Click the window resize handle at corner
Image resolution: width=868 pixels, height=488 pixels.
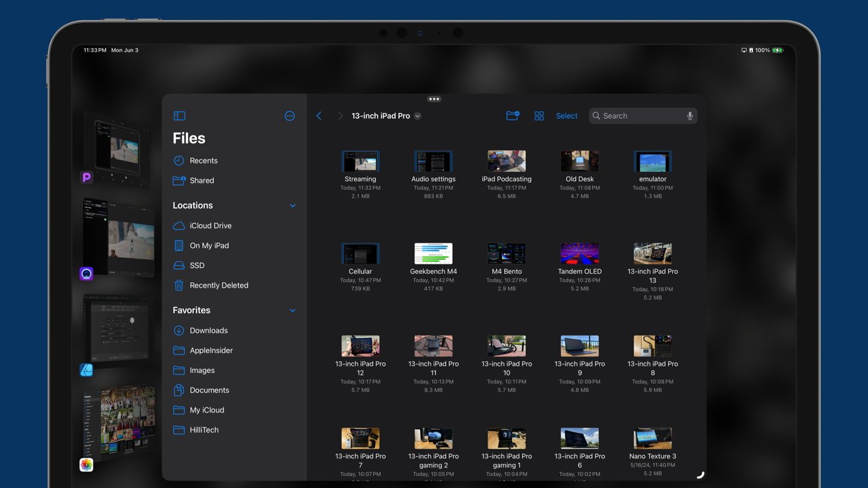click(700, 475)
